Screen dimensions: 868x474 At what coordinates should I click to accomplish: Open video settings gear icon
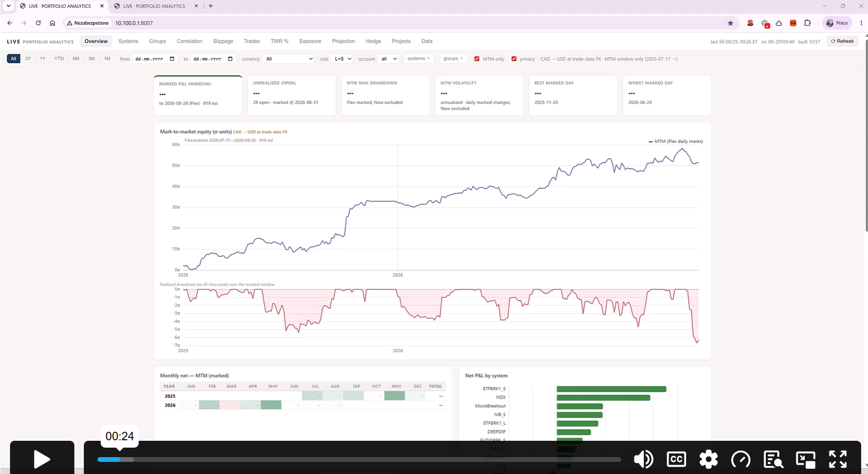pos(708,459)
